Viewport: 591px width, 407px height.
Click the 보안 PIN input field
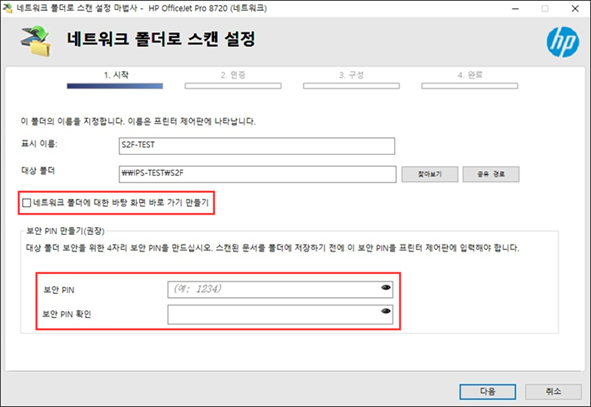point(280,289)
